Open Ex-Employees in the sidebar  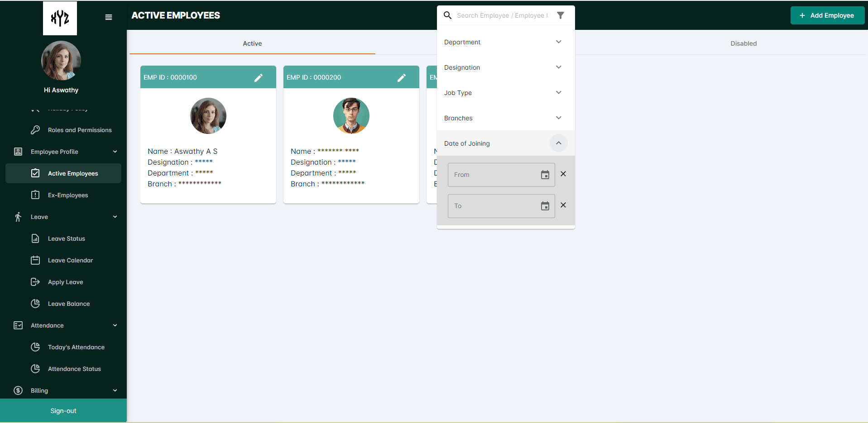click(68, 195)
